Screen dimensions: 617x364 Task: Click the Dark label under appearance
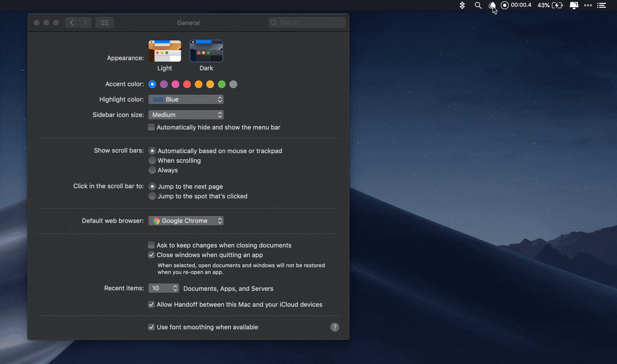click(x=206, y=68)
